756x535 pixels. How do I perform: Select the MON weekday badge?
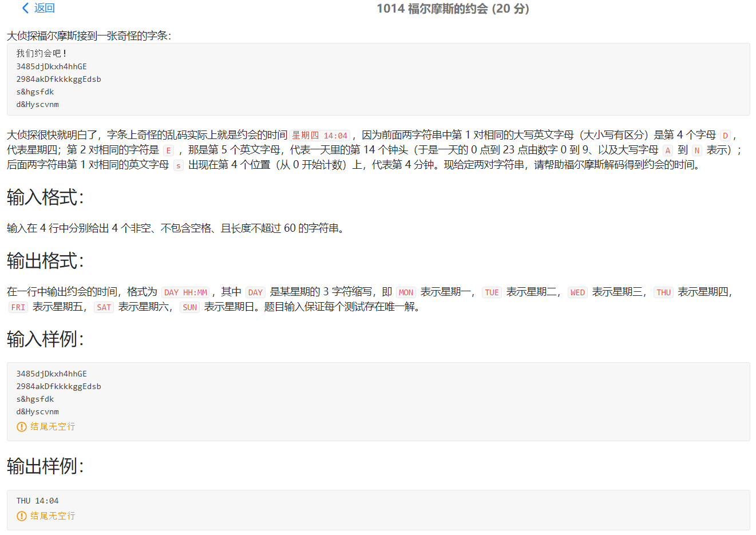point(406,292)
